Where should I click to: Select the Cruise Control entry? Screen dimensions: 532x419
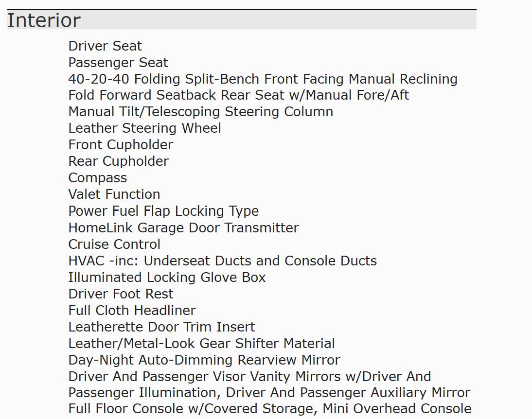(x=114, y=244)
